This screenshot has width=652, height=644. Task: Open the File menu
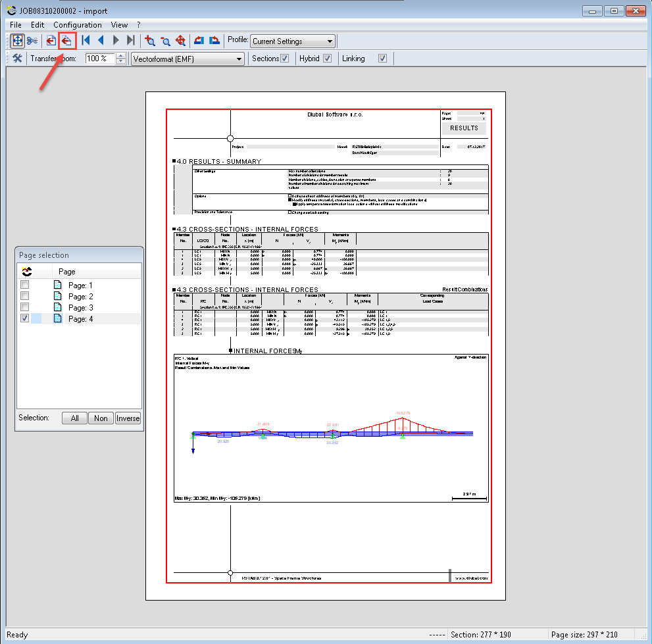click(x=15, y=24)
